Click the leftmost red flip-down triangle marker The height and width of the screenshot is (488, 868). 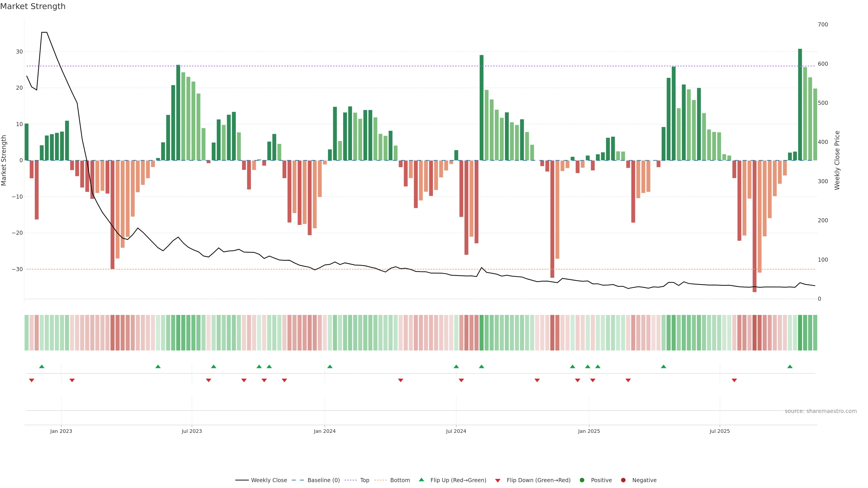[x=32, y=380]
